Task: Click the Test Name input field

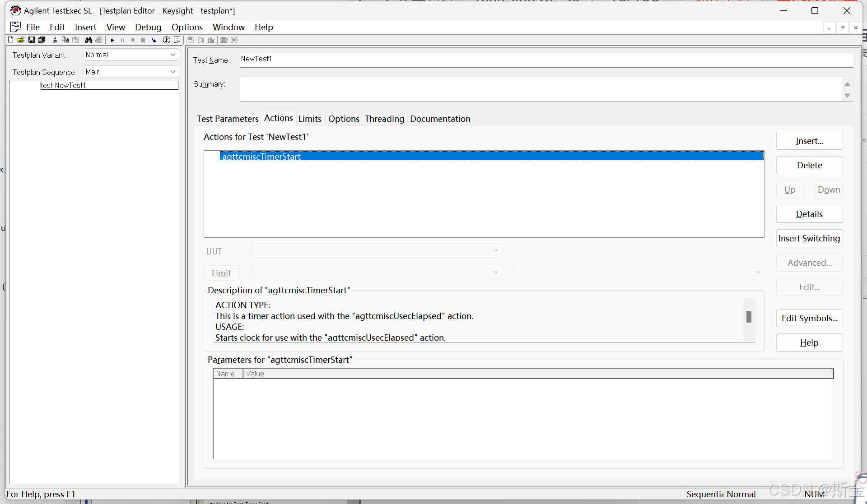Action: [x=545, y=60]
